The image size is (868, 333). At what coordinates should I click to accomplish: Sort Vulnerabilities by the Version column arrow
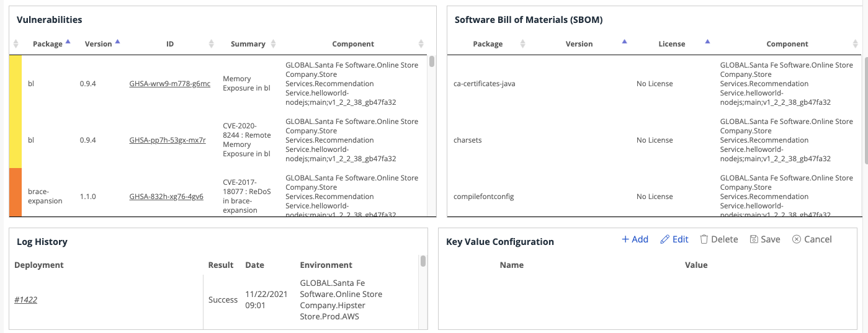click(x=117, y=42)
